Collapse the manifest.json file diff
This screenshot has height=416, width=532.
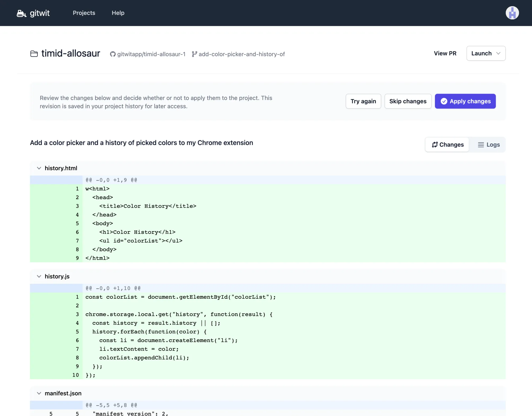click(x=39, y=393)
